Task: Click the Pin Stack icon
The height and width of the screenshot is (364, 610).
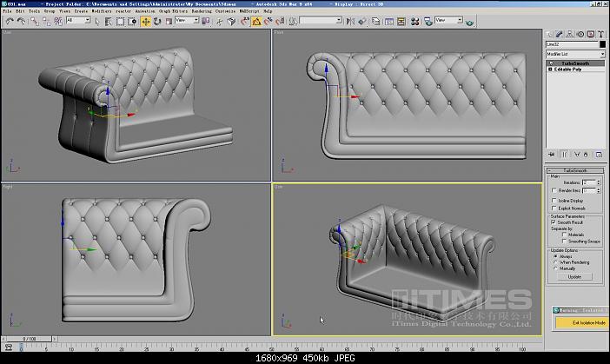Action: [551, 155]
